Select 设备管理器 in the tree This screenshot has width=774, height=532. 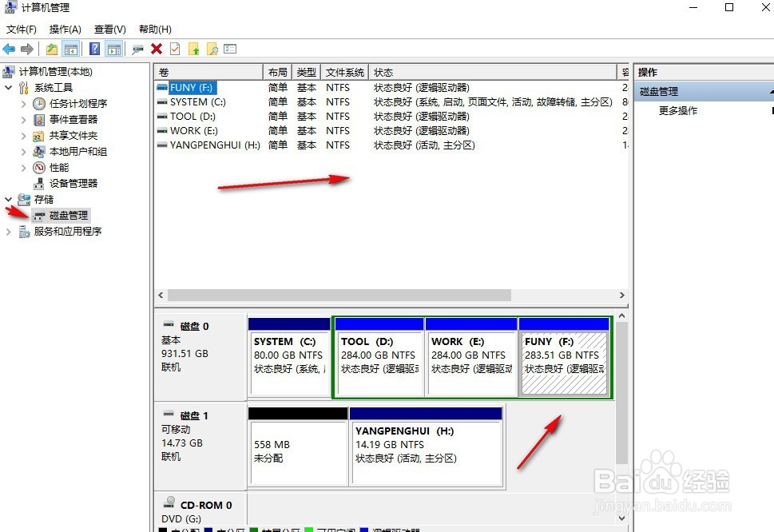coord(73,184)
